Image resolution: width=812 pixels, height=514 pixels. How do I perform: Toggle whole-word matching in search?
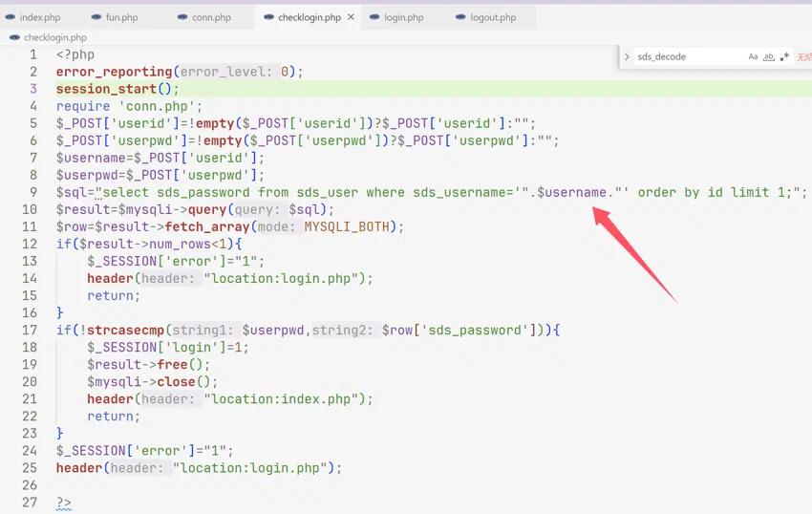pyautogui.click(x=769, y=57)
